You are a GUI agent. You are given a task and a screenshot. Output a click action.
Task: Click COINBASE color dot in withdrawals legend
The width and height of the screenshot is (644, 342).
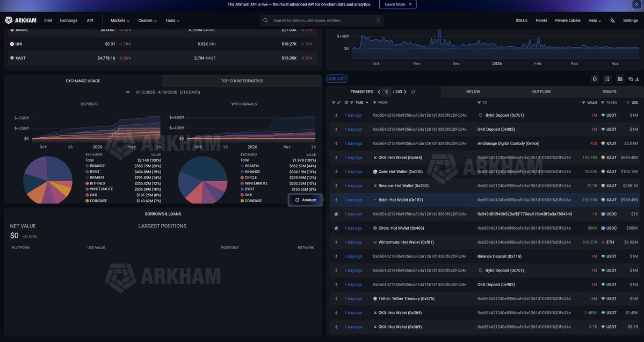(242, 201)
